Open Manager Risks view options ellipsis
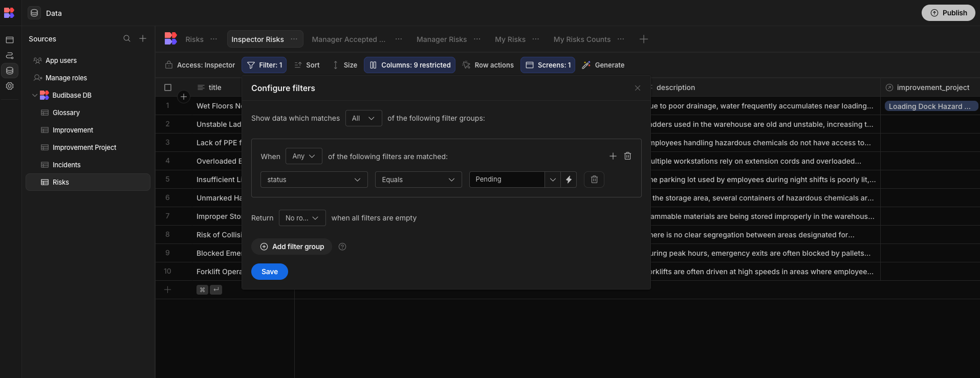This screenshot has width=980, height=378. point(477,39)
